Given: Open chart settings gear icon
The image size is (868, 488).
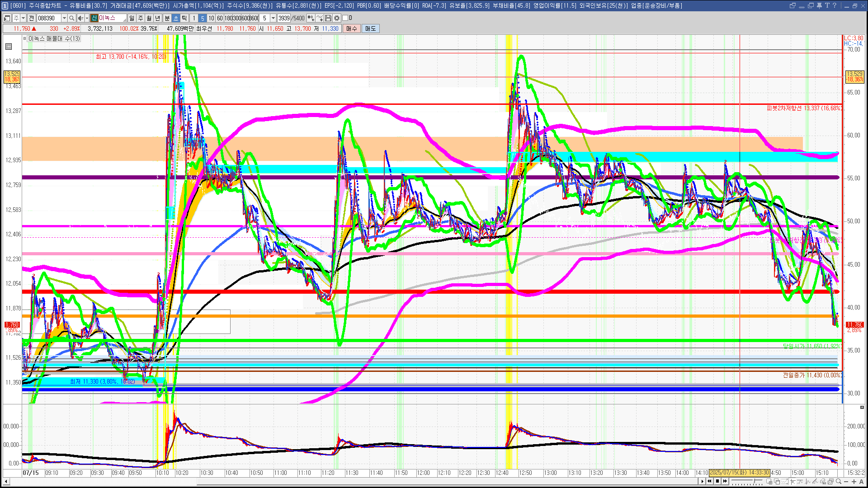Looking at the screenshot, I should (x=337, y=18).
